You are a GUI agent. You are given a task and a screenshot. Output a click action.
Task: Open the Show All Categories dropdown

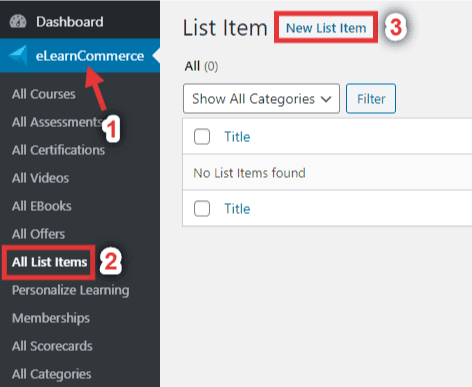[x=261, y=99]
